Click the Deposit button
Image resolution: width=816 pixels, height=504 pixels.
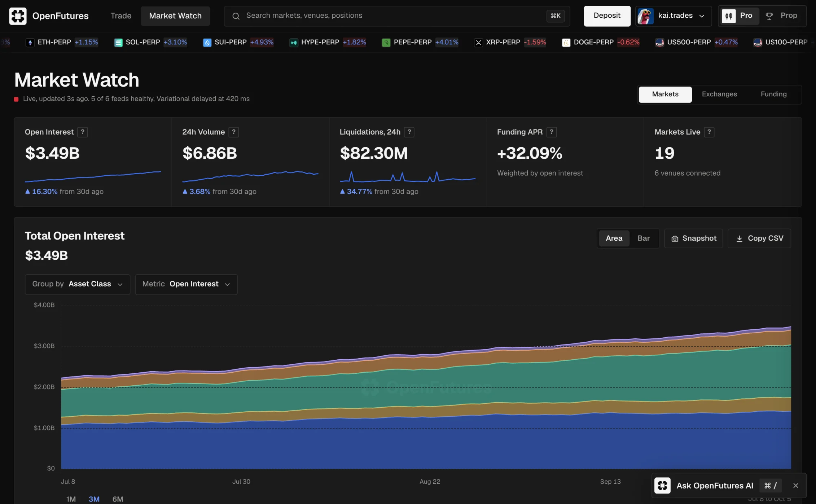point(607,16)
